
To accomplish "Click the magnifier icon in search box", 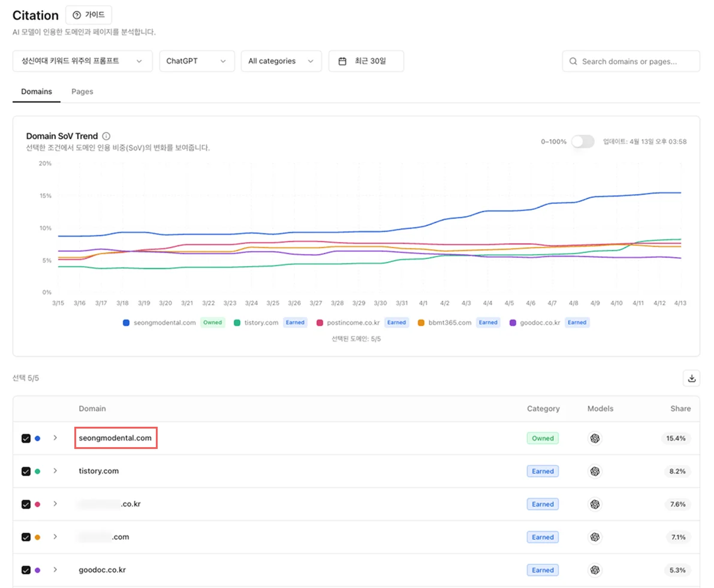I will tap(573, 61).
